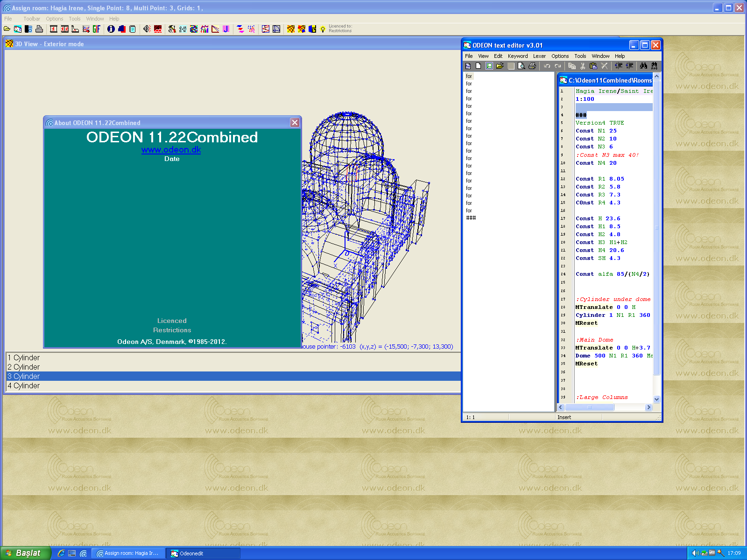Viewport: 747px width, 560px height.
Task: Select row '1 Cylinder' in surface list
Action: click(233, 357)
